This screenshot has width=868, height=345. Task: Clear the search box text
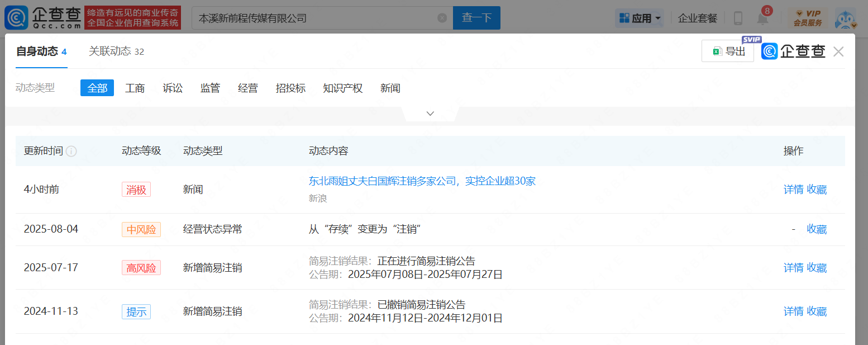pos(442,18)
